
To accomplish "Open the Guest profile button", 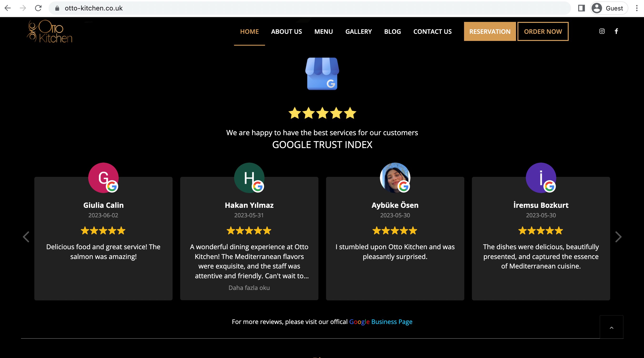I will coord(609,8).
